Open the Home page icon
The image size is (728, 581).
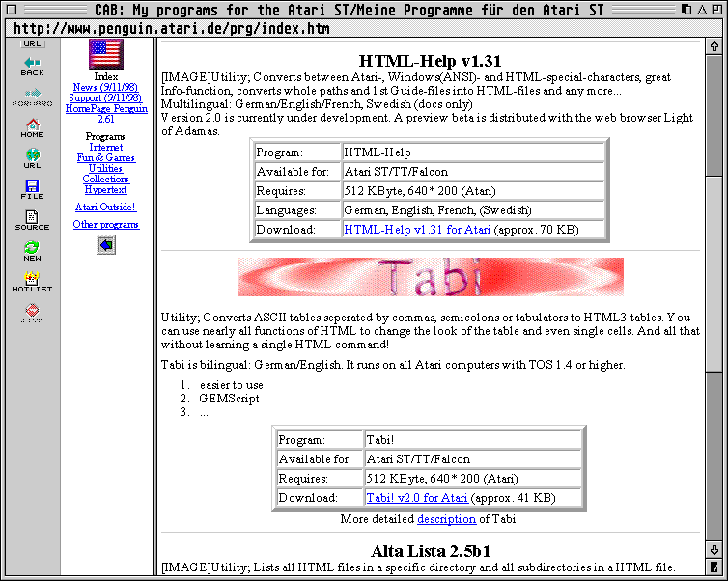click(32, 128)
